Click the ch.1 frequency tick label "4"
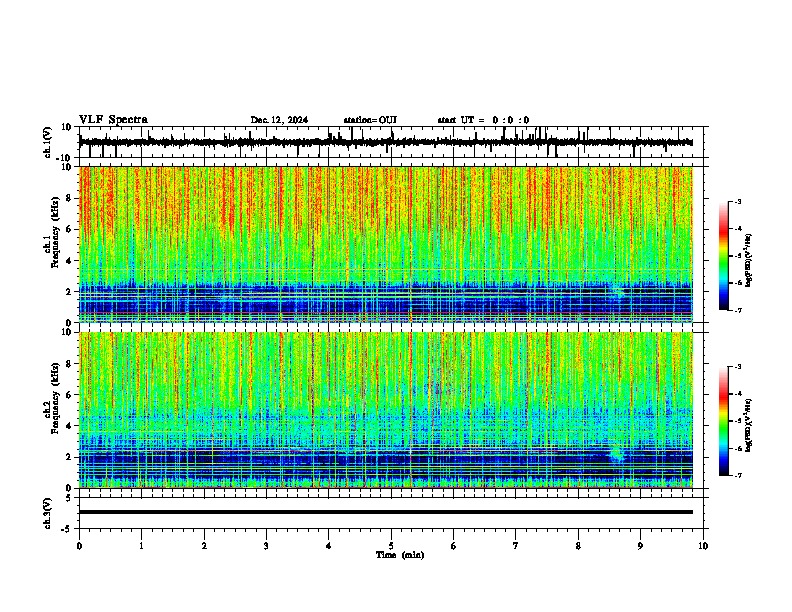This screenshot has height=612, width=792. tap(69, 261)
